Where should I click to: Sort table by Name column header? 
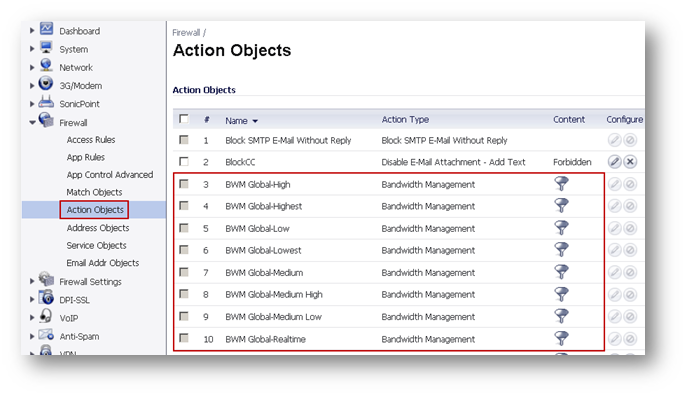(x=236, y=121)
